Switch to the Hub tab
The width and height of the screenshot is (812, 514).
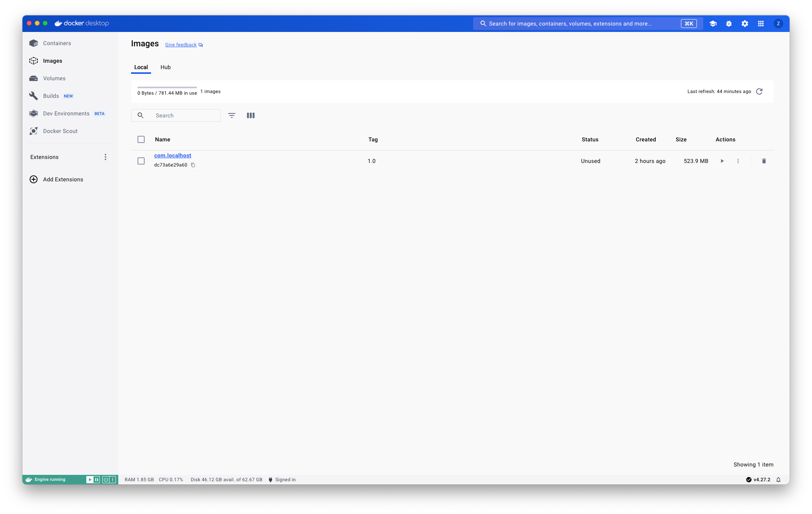165,67
